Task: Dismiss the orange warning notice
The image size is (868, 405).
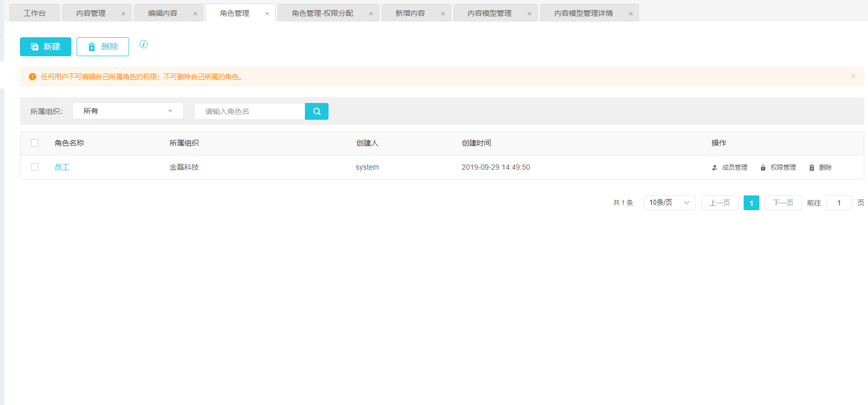Action: tap(853, 76)
